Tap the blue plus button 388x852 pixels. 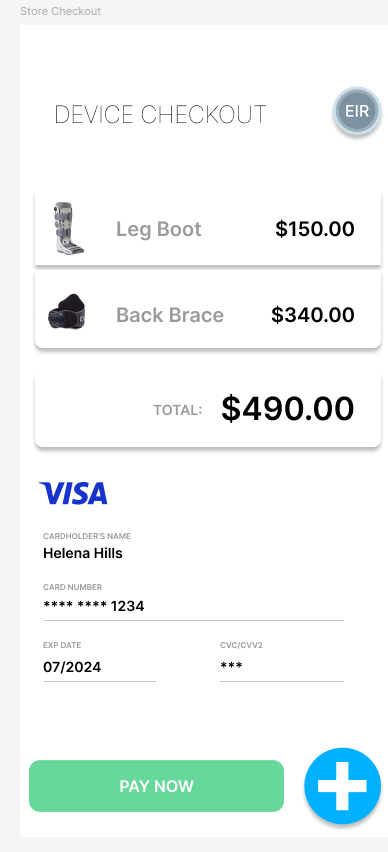pos(342,786)
